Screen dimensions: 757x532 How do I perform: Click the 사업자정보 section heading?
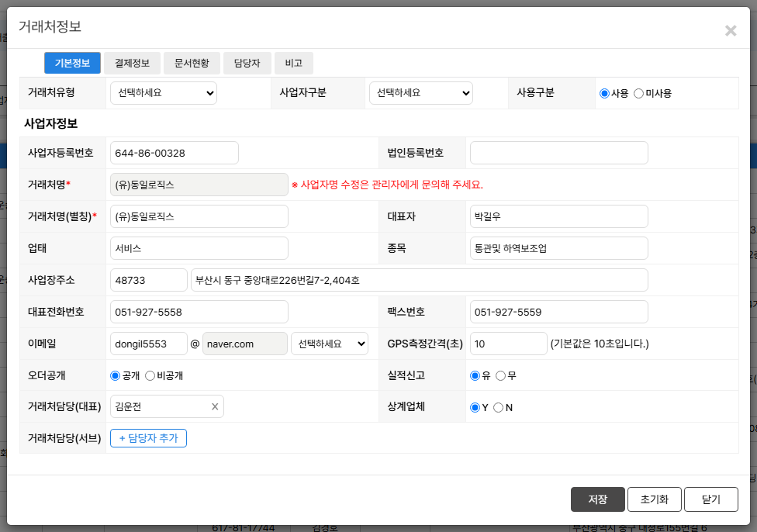click(51, 123)
